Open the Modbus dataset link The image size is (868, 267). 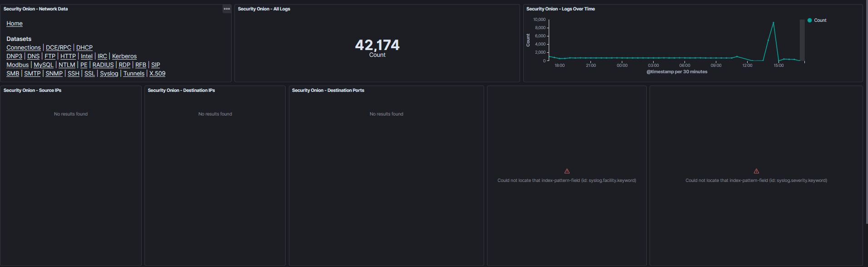tap(18, 65)
